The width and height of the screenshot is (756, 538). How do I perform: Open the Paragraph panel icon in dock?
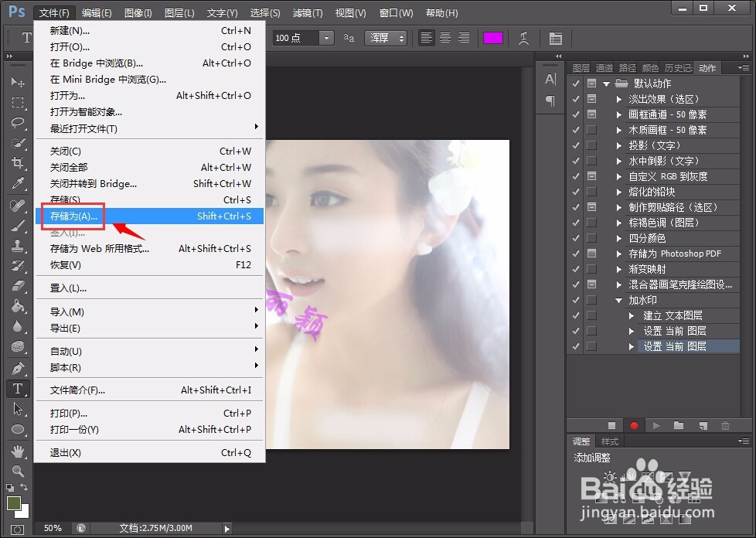tap(550, 100)
